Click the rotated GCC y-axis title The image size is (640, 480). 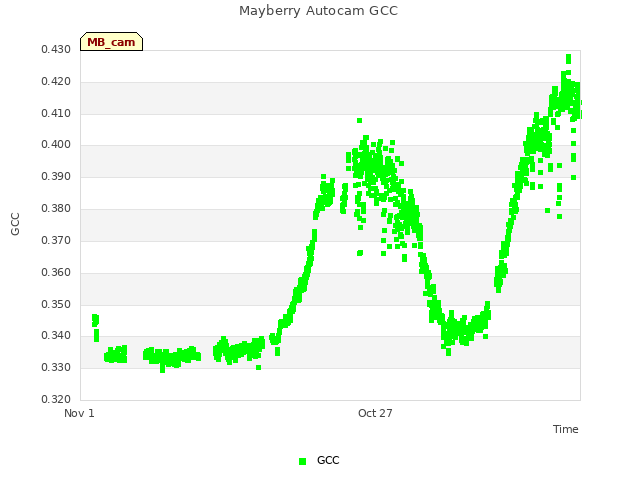click(15, 224)
